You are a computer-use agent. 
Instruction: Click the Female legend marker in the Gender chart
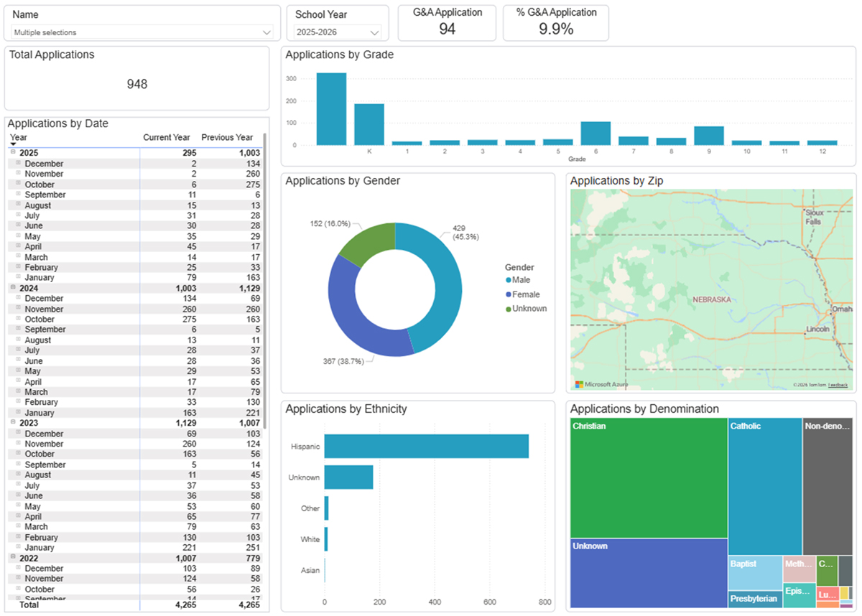[x=509, y=294]
